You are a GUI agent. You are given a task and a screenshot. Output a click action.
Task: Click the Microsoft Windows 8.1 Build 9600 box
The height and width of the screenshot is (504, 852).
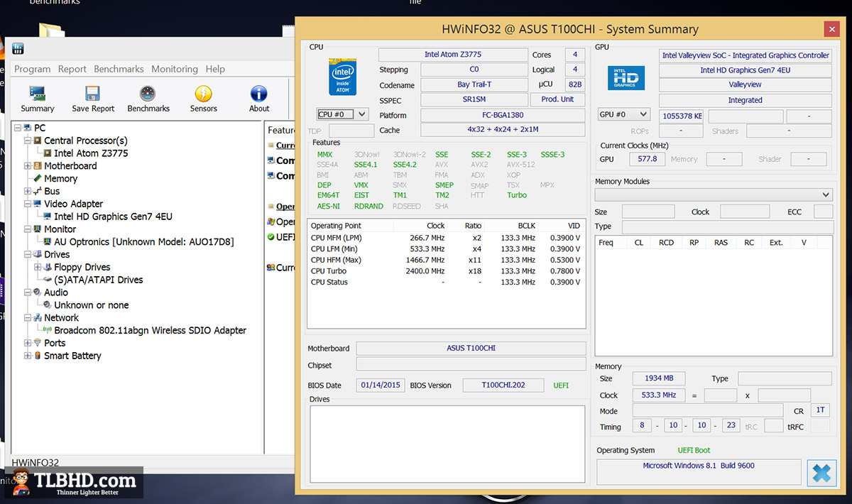(x=699, y=473)
